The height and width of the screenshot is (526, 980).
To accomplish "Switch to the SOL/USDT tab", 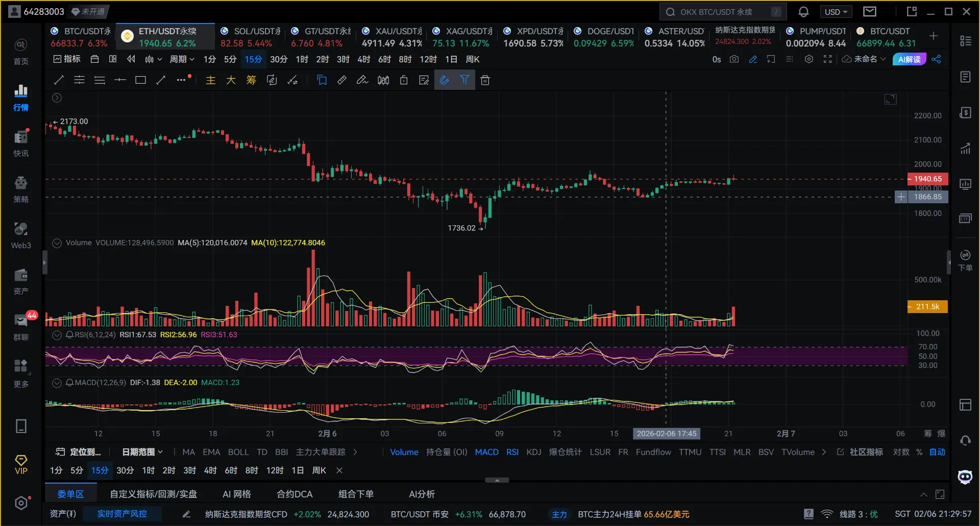I will point(250,37).
